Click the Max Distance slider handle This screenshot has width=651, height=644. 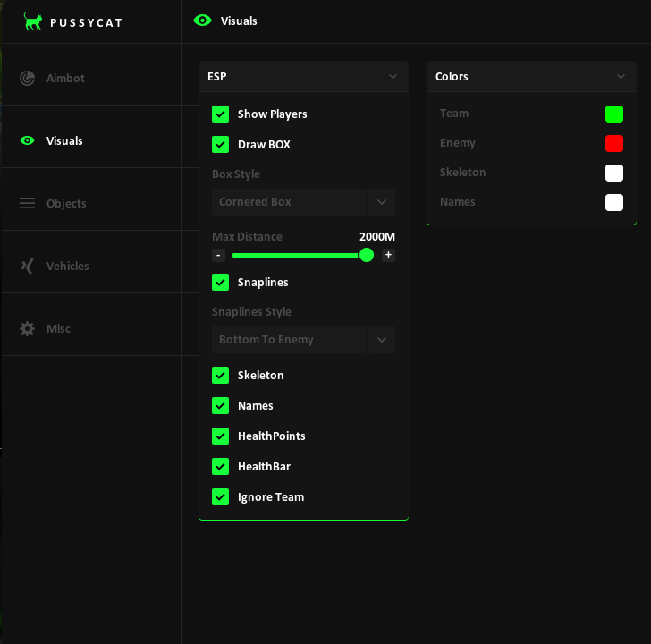coord(367,255)
